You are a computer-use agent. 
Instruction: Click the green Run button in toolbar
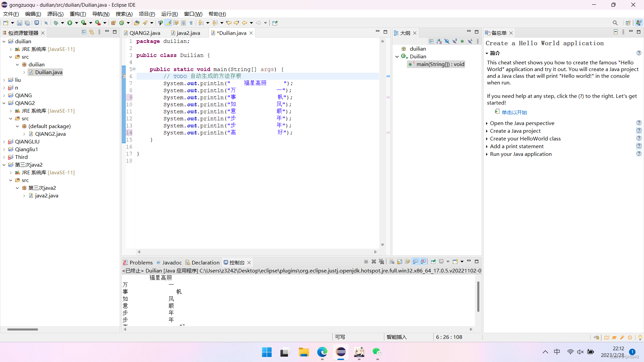click(x=69, y=23)
